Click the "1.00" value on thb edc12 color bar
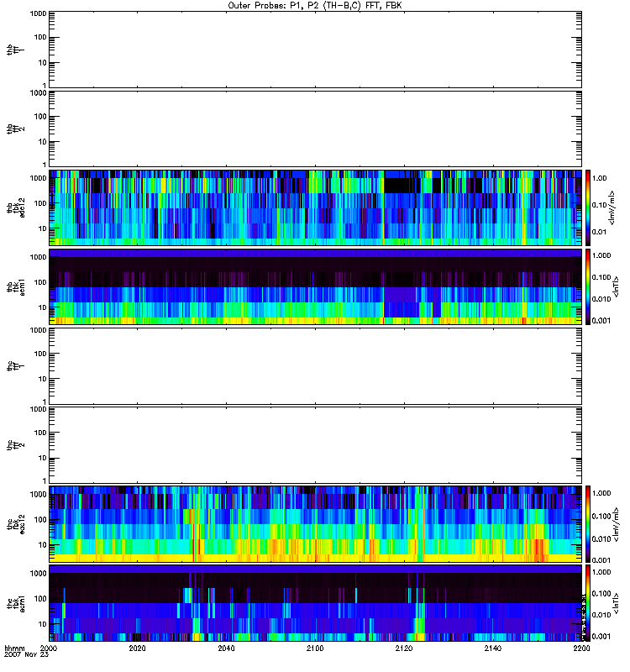Viewport: 630px width, 672px height. click(x=600, y=178)
